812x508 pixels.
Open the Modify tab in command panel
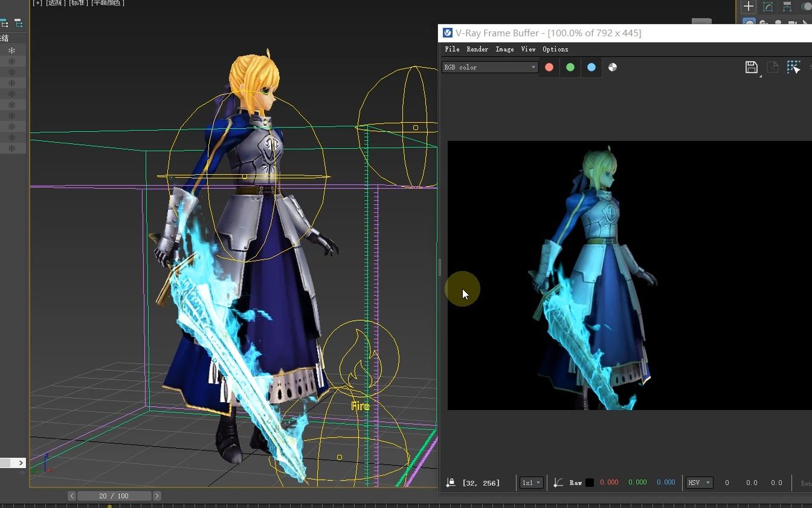tap(768, 7)
